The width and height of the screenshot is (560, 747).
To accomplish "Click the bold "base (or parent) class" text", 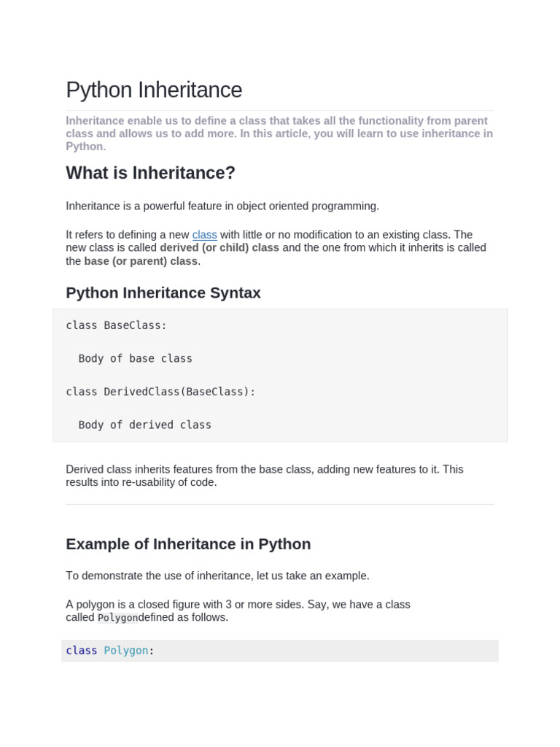I will pyautogui.click(x=141, y=261).
